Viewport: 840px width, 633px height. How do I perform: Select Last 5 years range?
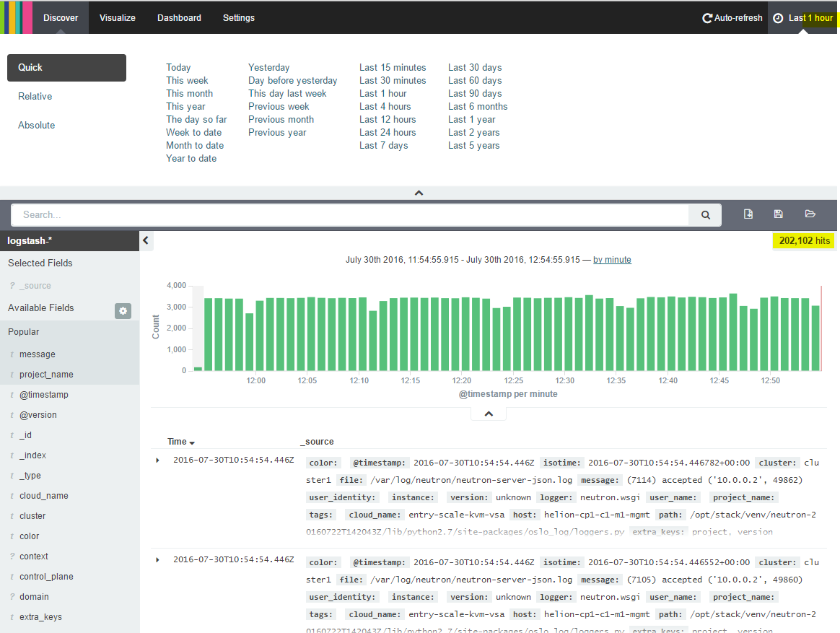(x=473, y=145)
